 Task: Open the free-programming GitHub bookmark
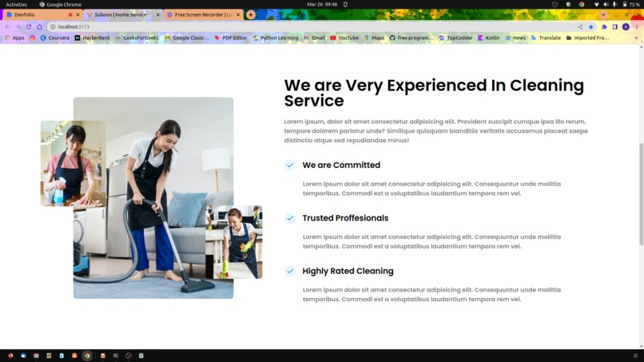411,38
